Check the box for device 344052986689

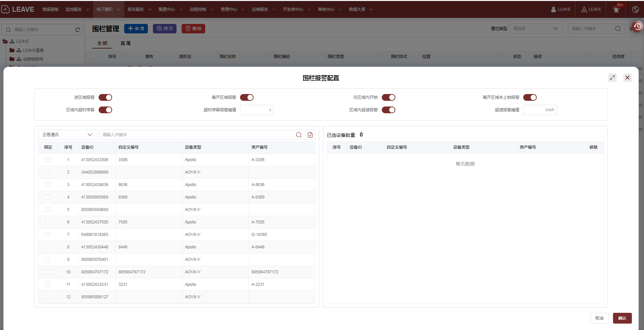[x=48, y=172]
